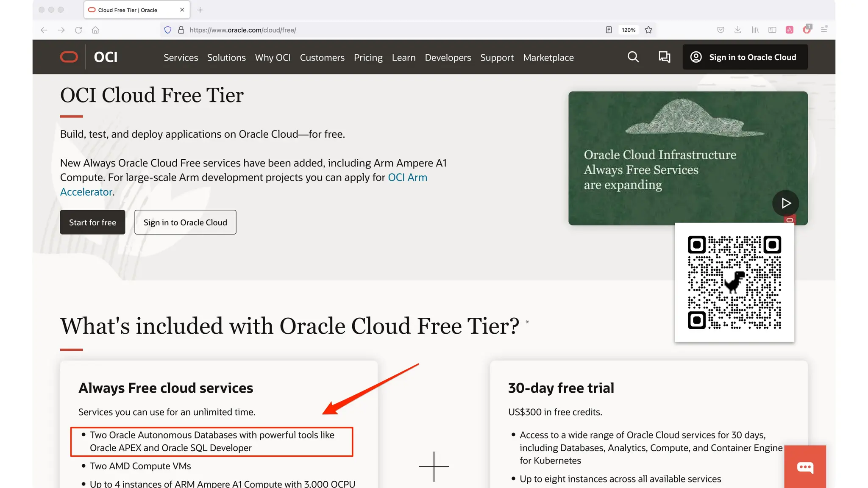Show the tracking protection shield info
868x488 pixels.
click(168, 30)
